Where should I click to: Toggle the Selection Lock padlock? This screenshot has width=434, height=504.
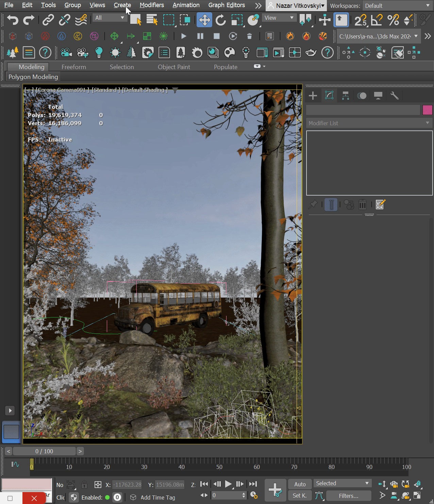(x=84, y=485)
